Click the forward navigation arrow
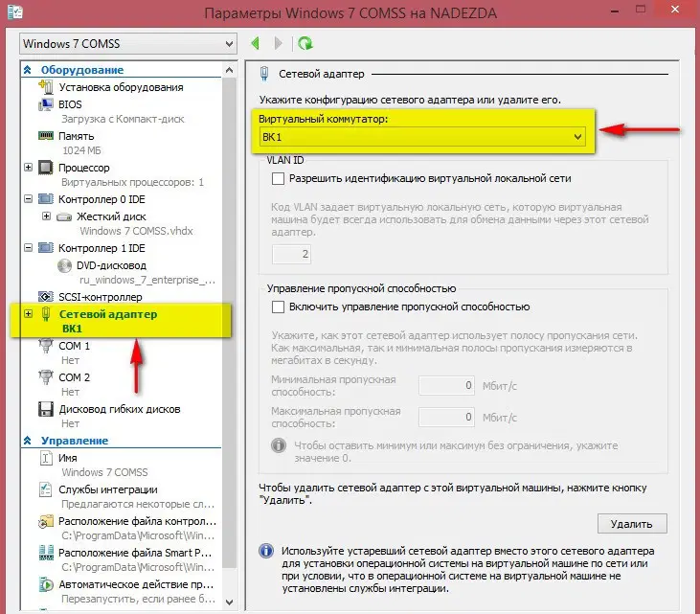 click(278, 43)
